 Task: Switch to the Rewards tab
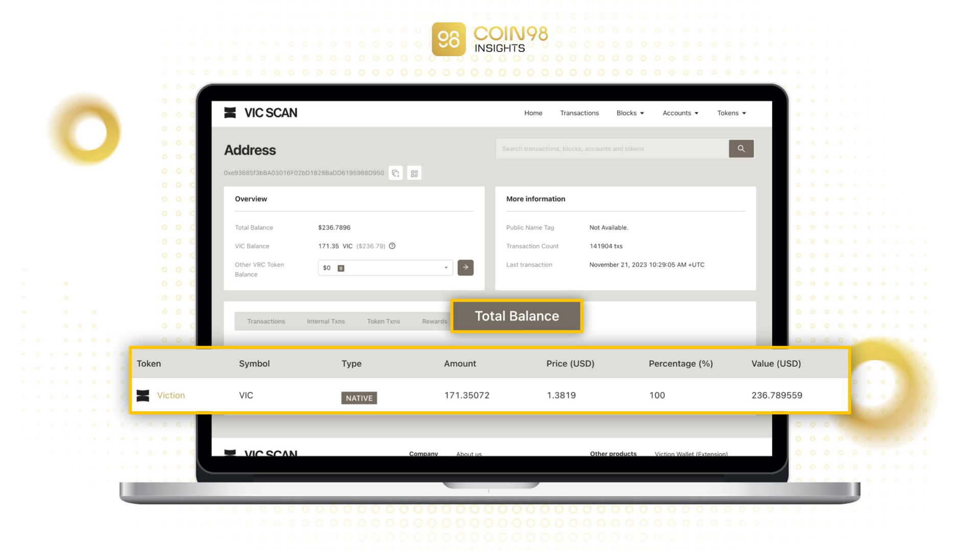click(434, 321)
